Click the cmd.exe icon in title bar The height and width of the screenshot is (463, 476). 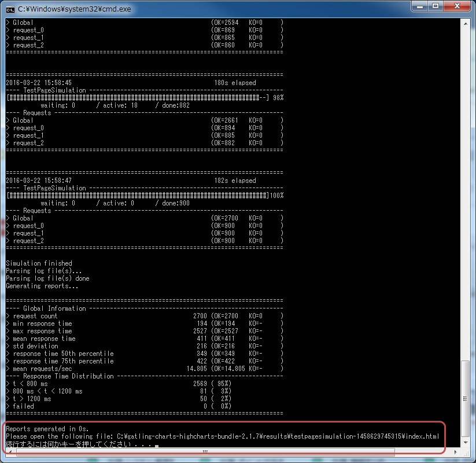click(x=10, y=8)
